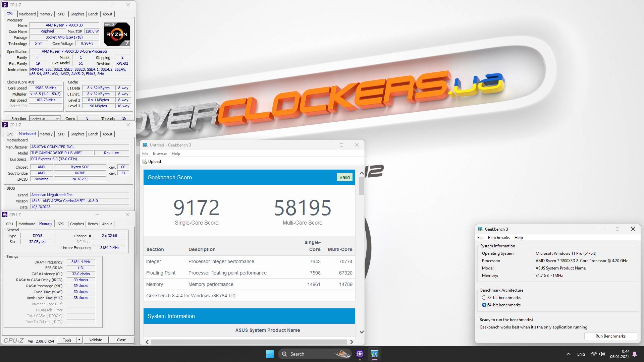The image size is (644, 362).
Task: Click the left arrow of horizontal scrollbar
Action: (147, 342)
